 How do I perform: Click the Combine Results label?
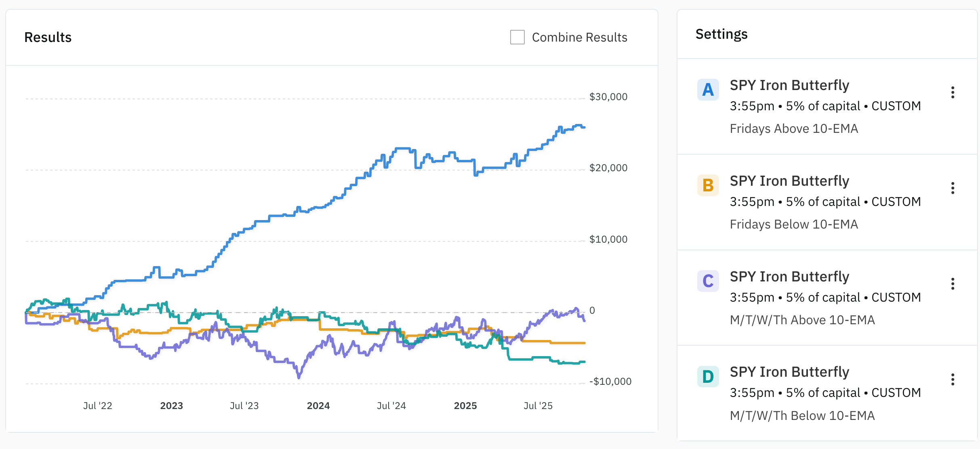coord(579,37)
